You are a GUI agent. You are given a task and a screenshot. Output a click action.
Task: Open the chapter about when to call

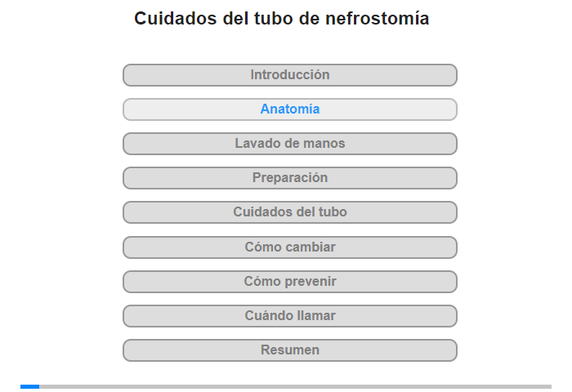pyautogui.click(x=289, y=316)
